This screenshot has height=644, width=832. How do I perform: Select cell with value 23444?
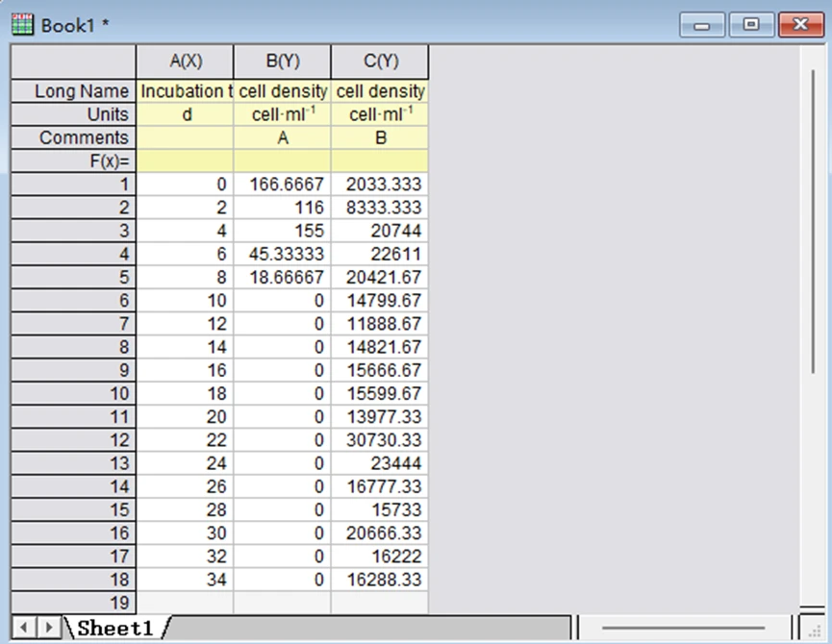[380, 463]
